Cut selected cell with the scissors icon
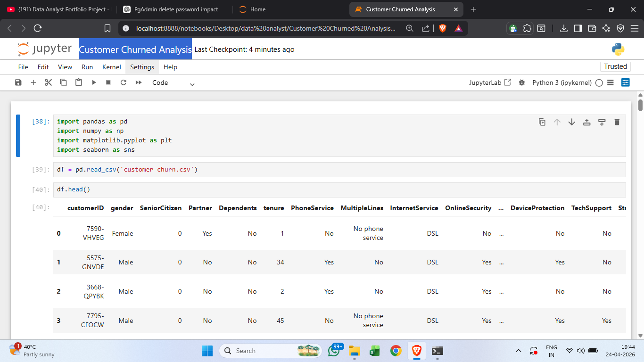This screenshot has width=644, height=362. tap(48, 82)
